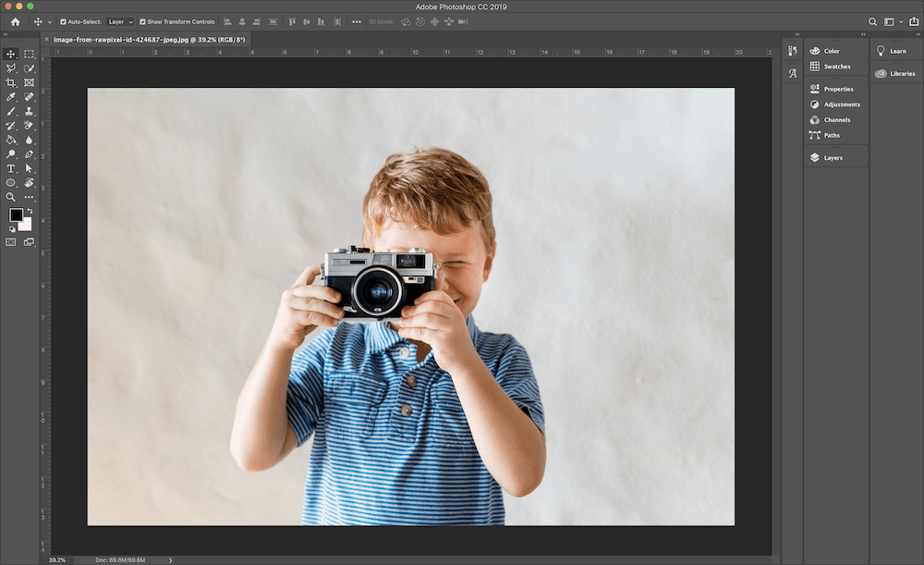Select the Crop tool

tap(11, 81)
